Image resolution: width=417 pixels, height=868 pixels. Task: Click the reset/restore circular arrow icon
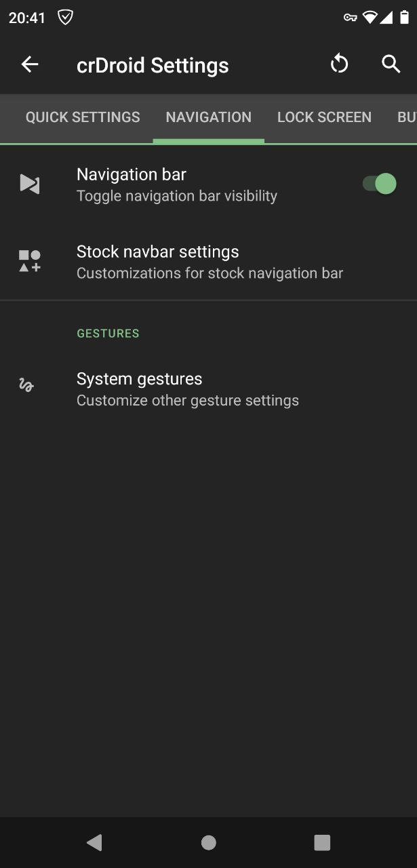(x=339, y=64)
